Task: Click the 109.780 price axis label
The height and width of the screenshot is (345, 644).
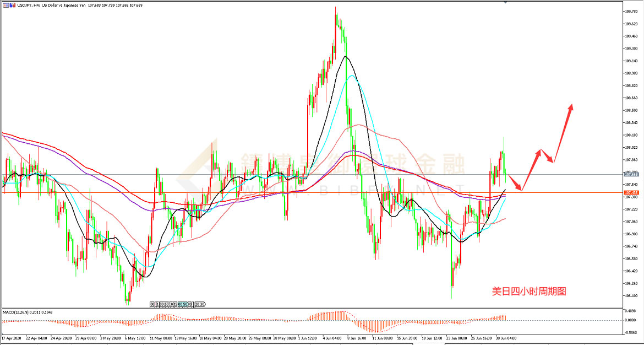Action: click(631, 11)
